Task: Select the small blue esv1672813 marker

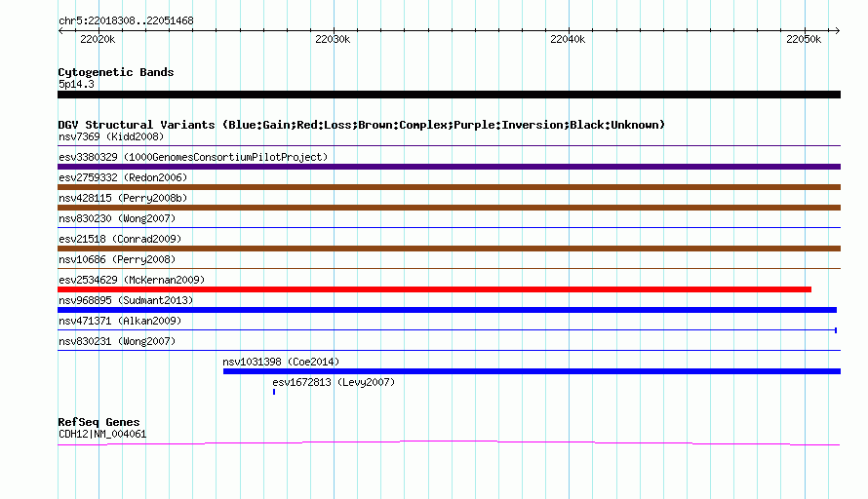Action: coord(274,392)
